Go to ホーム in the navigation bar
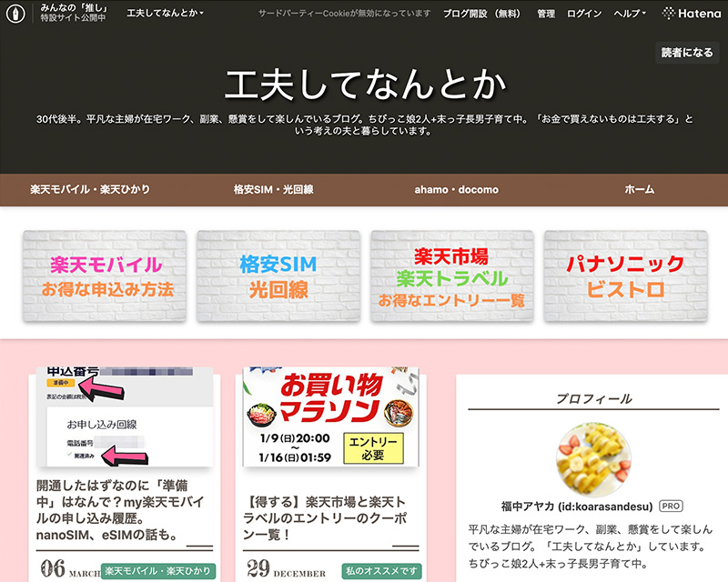Screen dimensions: 728x582 click(639, 190)
